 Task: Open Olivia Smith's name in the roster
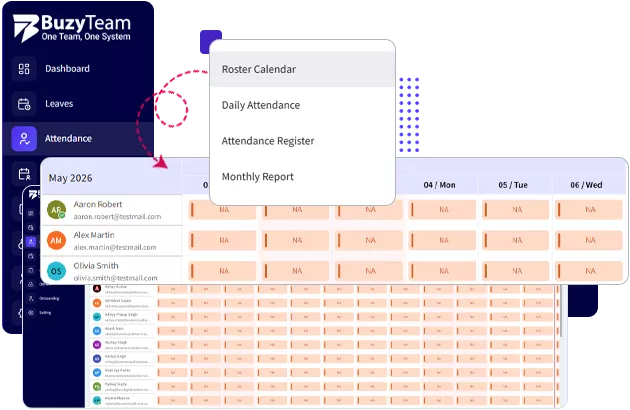pyautogui.click(x=96, y=266)
